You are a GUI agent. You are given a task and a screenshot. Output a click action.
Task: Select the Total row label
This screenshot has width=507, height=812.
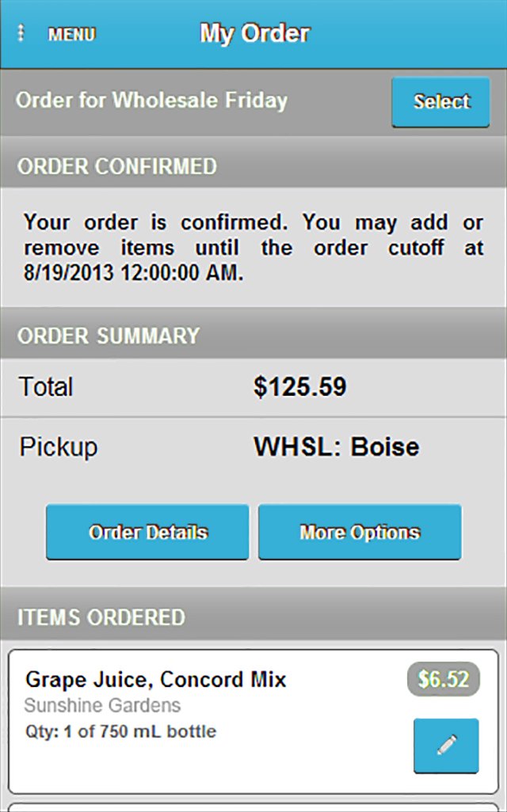[46, 387]
